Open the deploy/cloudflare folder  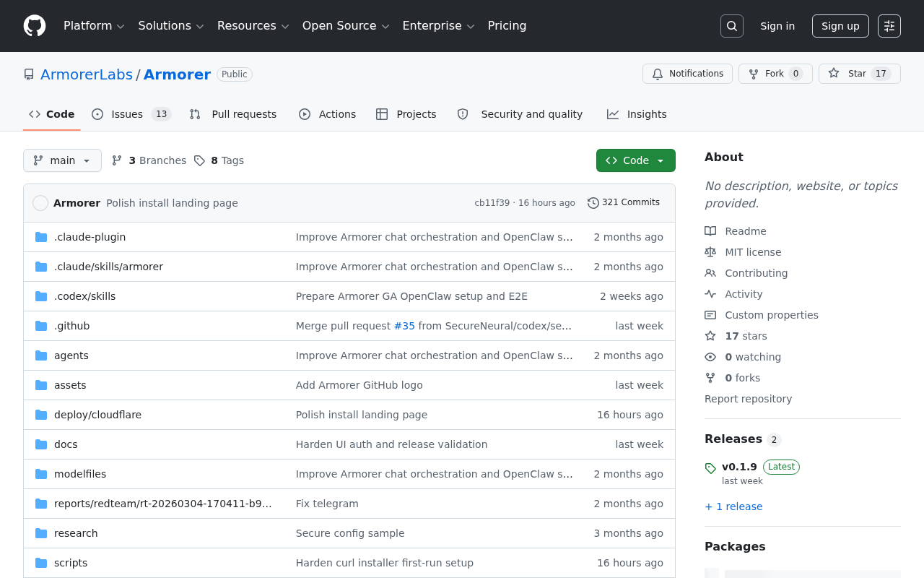point(97,415)
